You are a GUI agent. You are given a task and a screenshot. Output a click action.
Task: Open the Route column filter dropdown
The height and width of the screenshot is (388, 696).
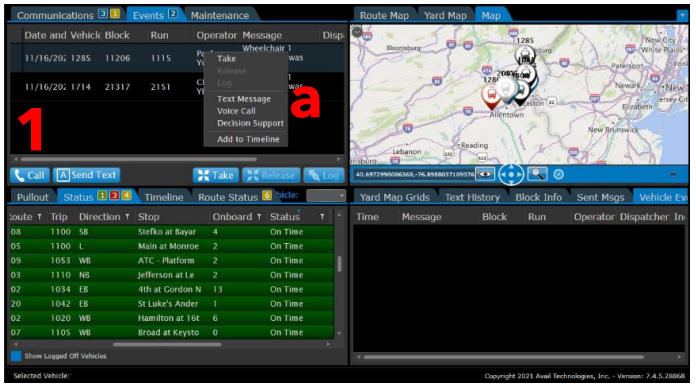(40, 217)
